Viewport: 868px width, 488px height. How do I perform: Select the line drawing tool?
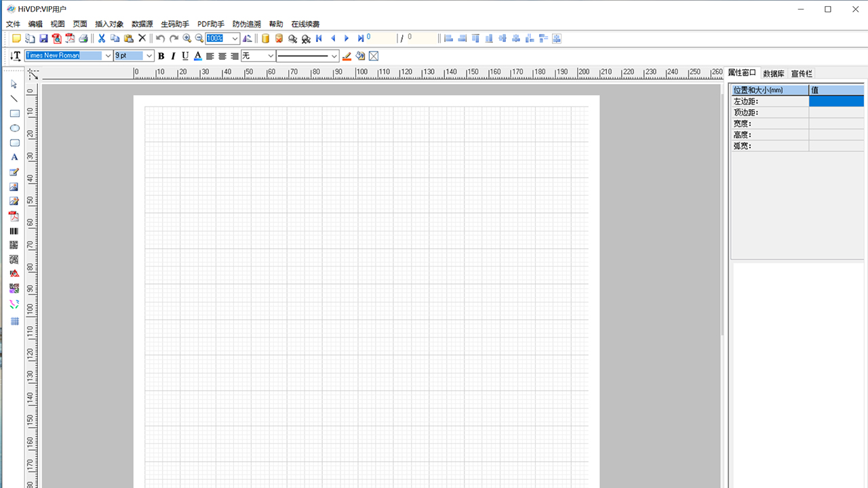coord(14,99)
